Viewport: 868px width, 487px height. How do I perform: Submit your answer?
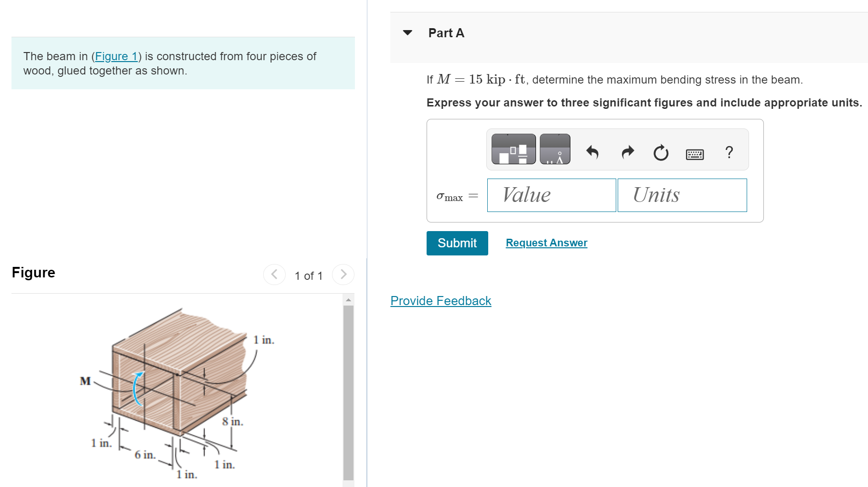click(x=456, y=243)
